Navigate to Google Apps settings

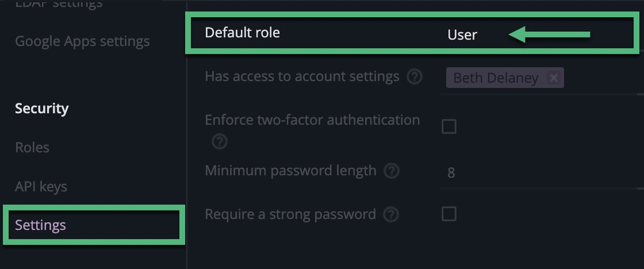point(82,41)
